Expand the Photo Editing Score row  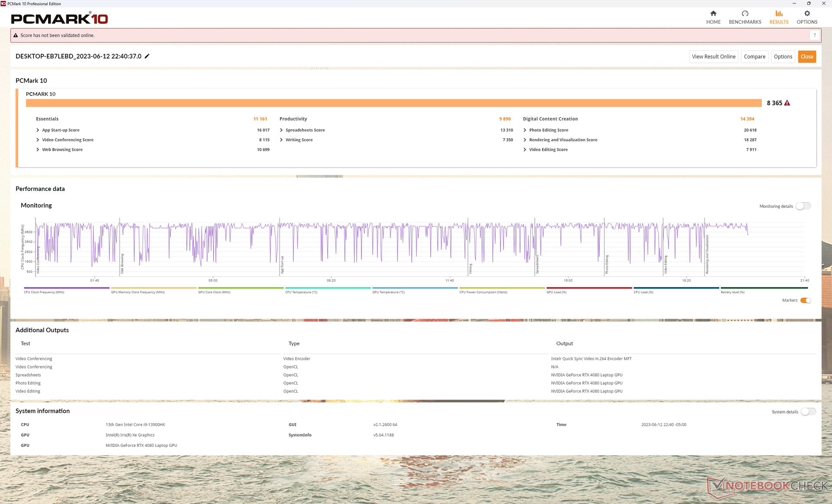(525, 130)
